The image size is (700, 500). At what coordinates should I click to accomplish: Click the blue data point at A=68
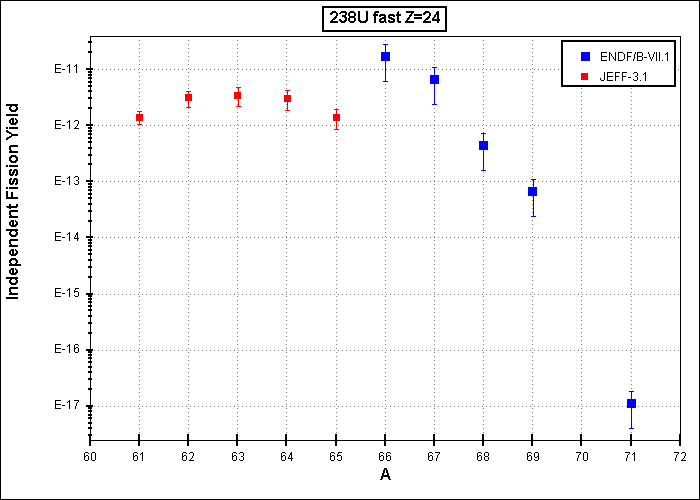tap(483, 146)
